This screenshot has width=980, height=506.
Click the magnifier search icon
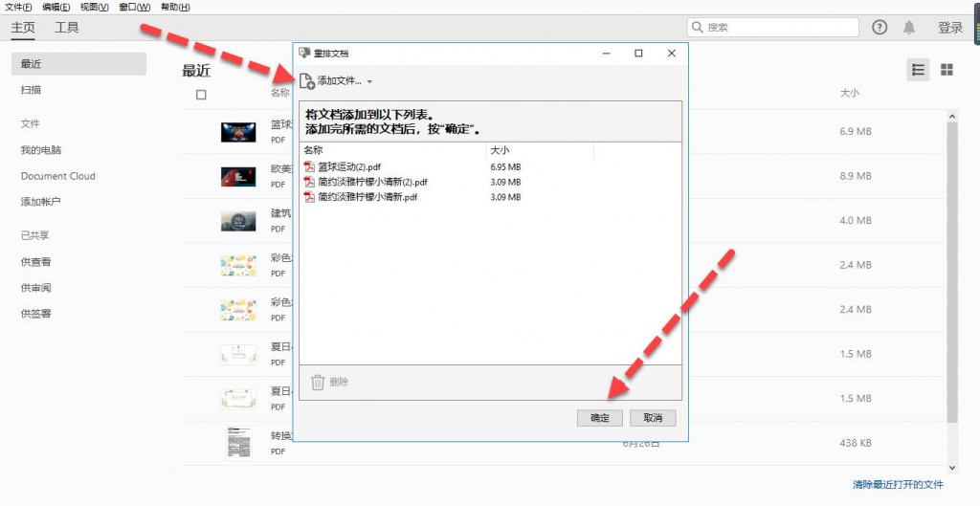tap(698, 27)
